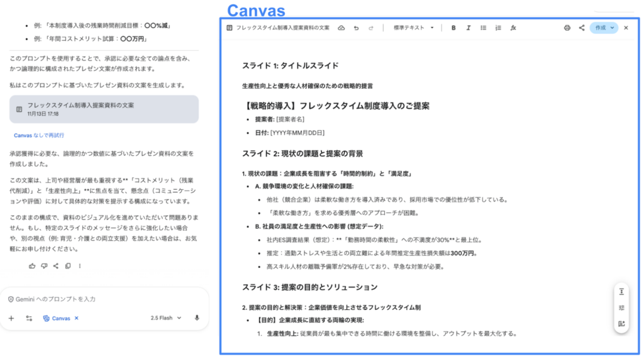
Task: Remove the Canvas chip from prompt box
Action: click(77, 318)
